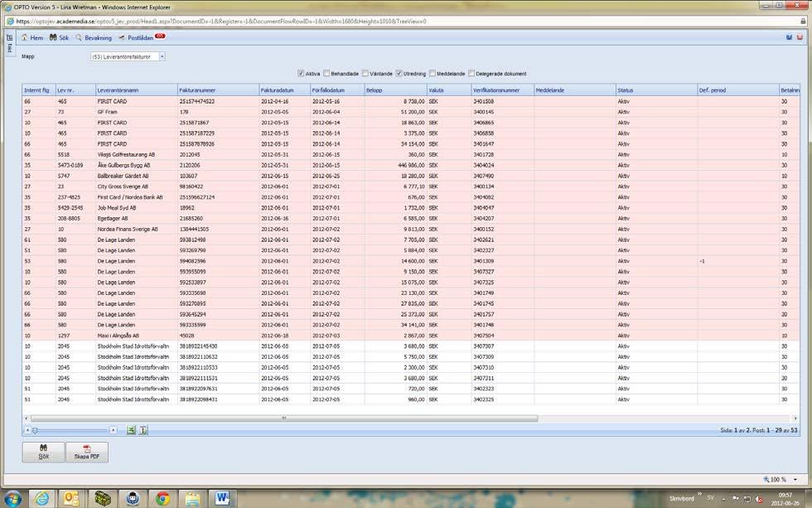Screen dimensions: 812x508
Task: Go to previous page arrow in pager
Action: (x=27, y=430)
